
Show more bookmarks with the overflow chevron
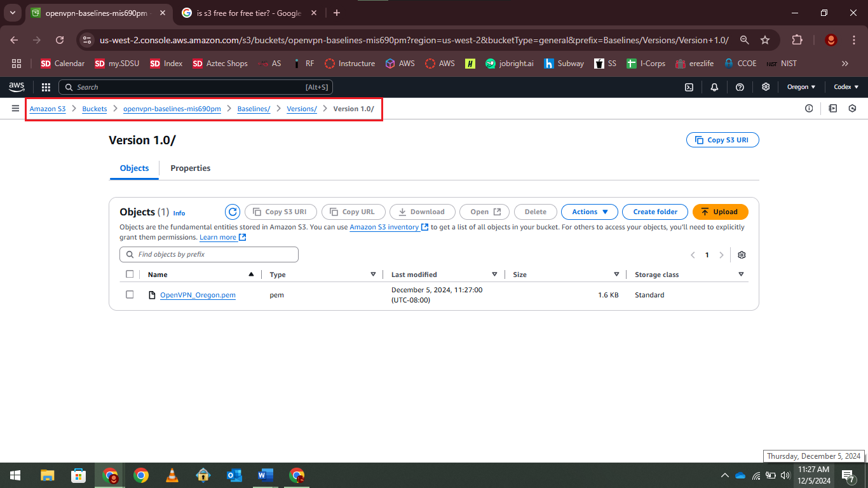tap(845, 64)
